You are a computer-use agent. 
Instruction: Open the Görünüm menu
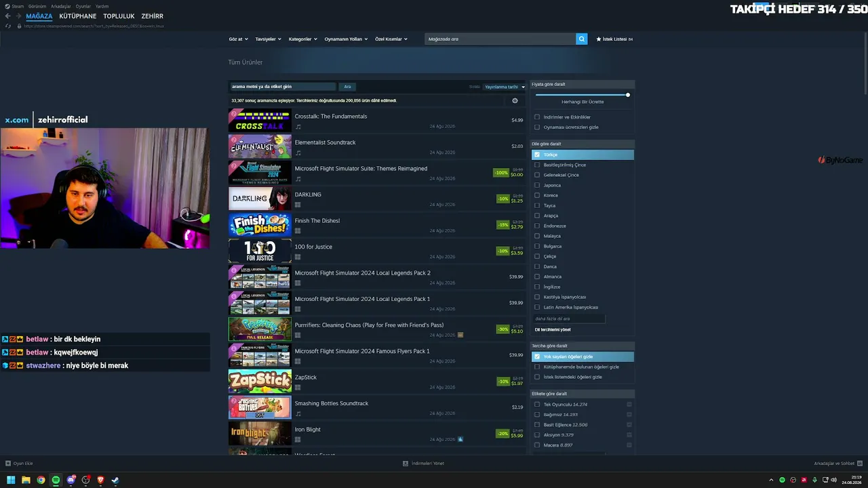click(37, 6)
